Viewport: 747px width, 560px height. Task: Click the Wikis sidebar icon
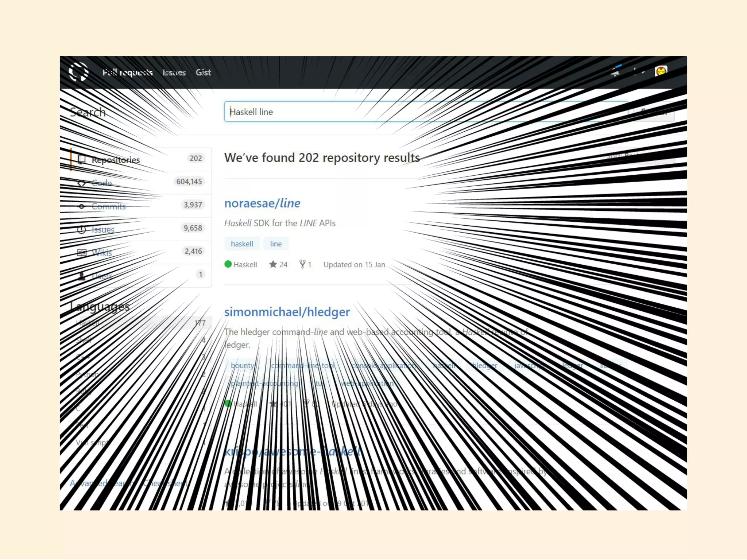click(x=82, y=253)
